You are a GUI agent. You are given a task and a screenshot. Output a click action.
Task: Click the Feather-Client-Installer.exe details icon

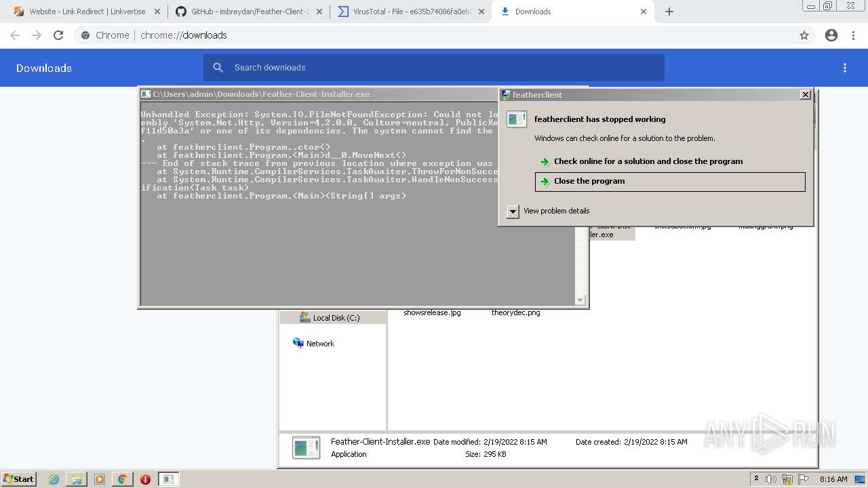coord(306,448)
